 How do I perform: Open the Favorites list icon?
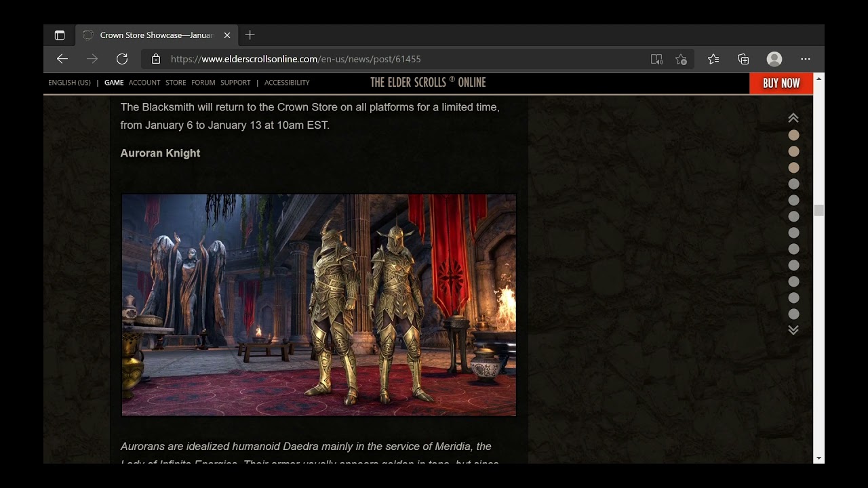coord(713,59)
